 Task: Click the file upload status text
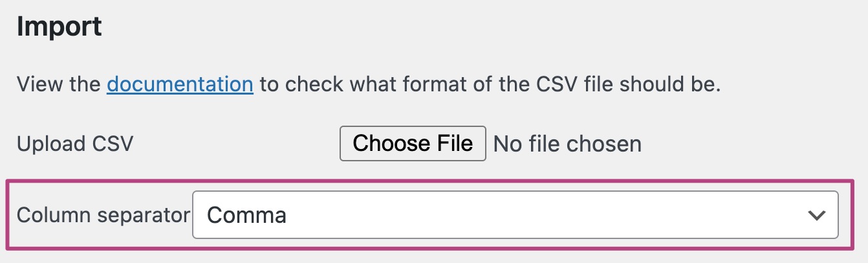point(567,144)
